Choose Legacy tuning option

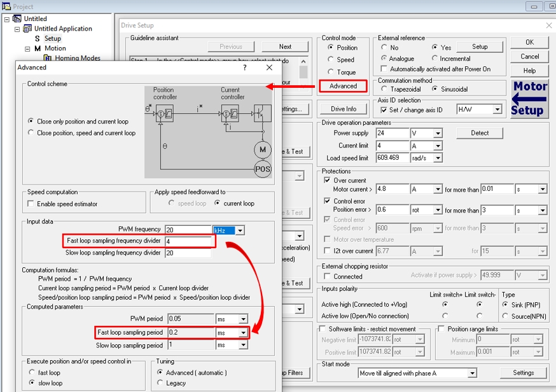tap(160, 382)
